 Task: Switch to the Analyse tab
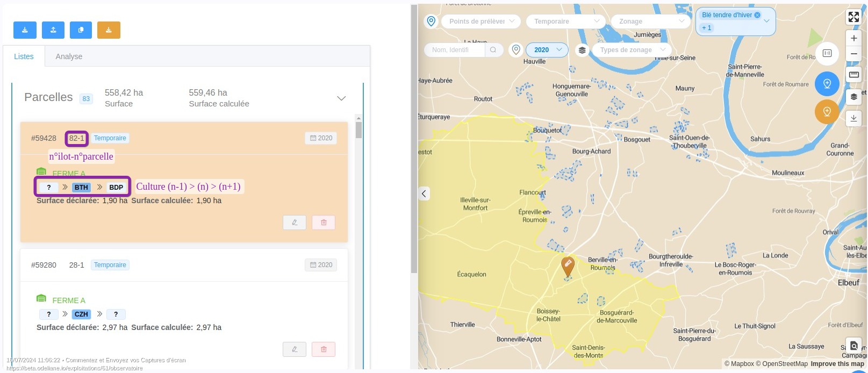coord(69,56)
